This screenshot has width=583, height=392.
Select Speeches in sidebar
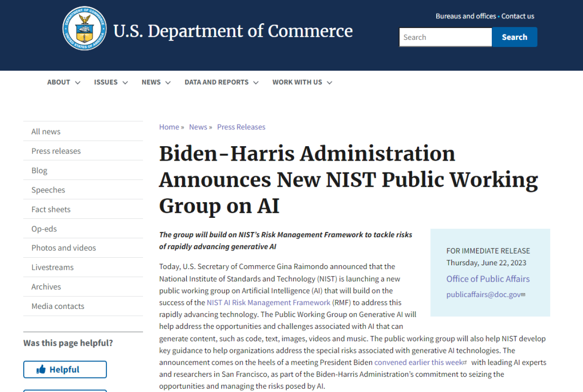coord(83,190)
